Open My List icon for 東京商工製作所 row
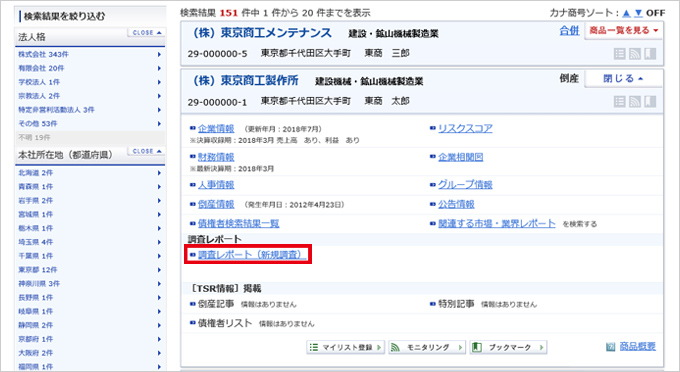 click(x=620, y=101)
